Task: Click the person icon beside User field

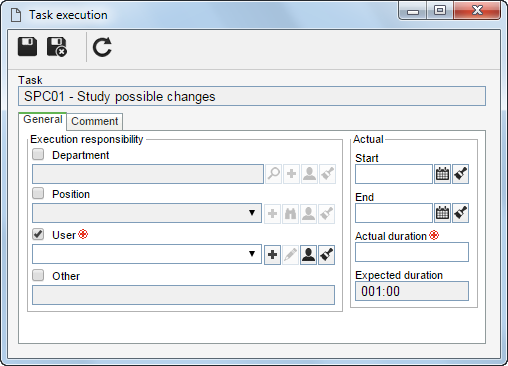Action: pyautogui.click(x=308, y=255)
